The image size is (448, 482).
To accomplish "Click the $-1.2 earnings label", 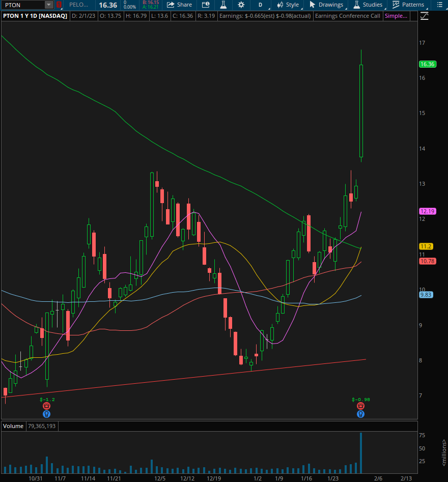I will (x=47, y=400).
